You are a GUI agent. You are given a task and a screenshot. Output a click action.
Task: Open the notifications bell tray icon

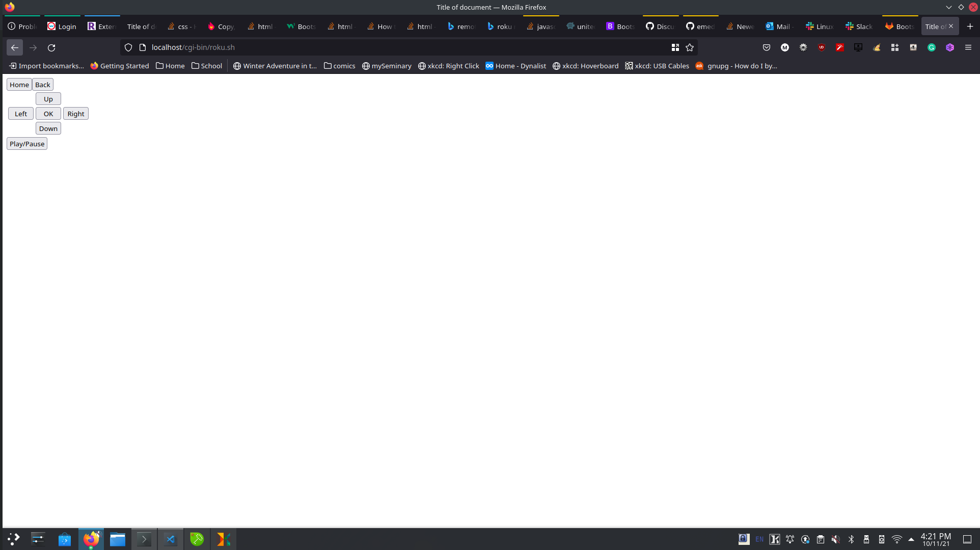pos(790,539)
